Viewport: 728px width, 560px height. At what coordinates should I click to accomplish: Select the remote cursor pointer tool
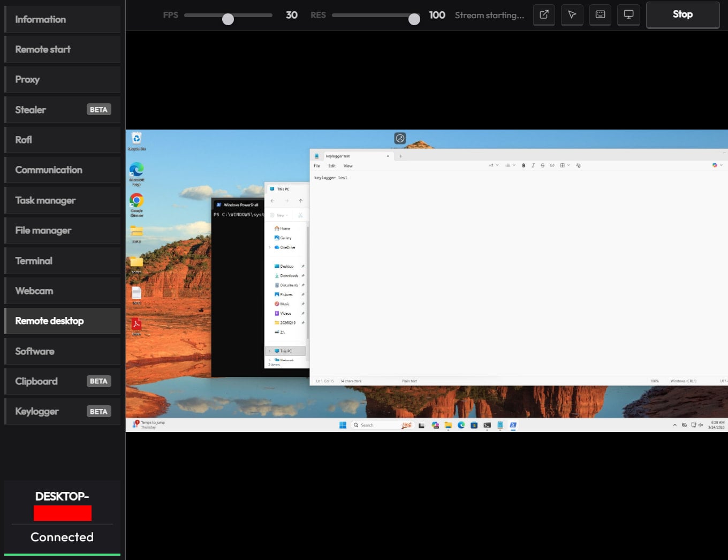tap(572, 15)
